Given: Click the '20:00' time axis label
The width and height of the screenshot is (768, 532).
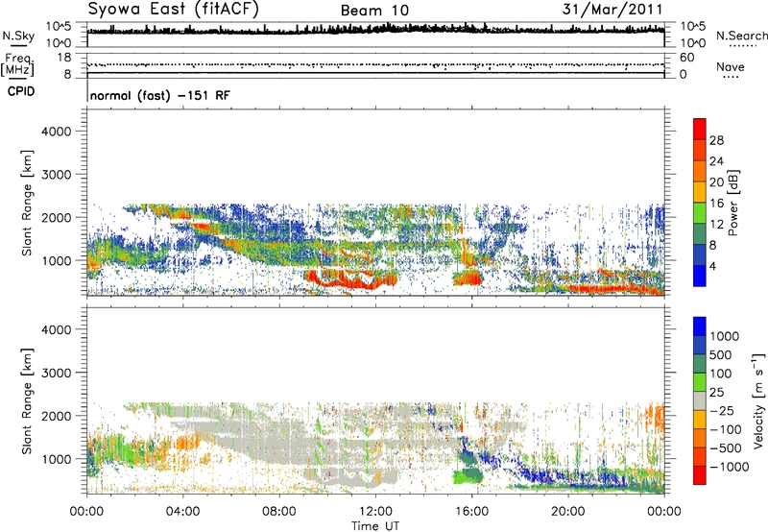Looking at the screenshot, I should [x=568, y=512].
